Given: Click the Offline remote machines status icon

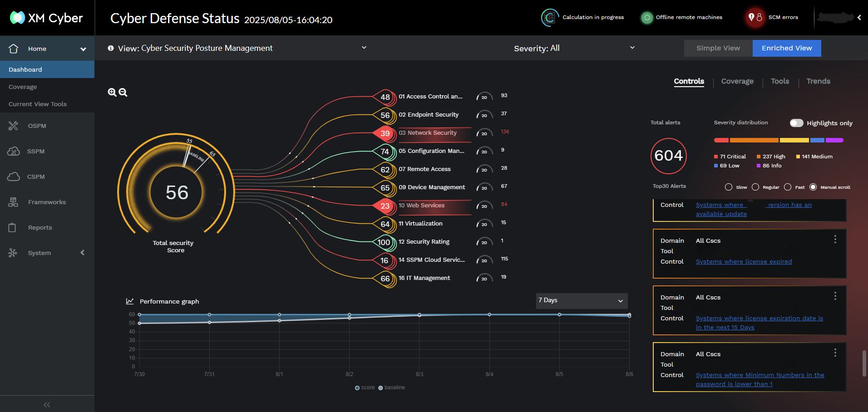Looking at the screenshot, I should [x=647, y=18].
